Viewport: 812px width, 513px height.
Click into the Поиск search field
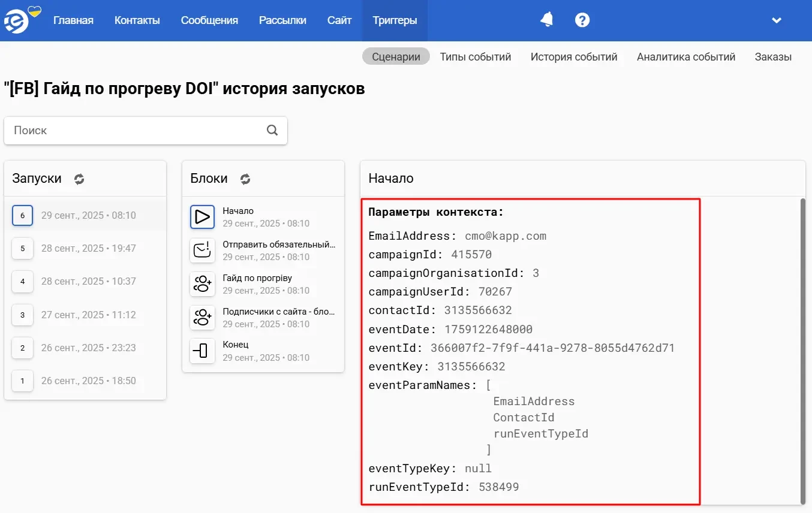[135, 130]
